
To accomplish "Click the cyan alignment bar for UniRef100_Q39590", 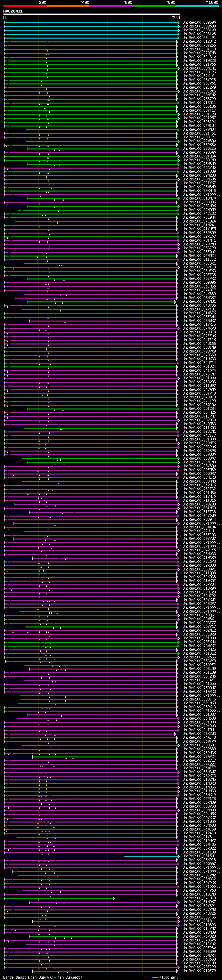I will [91, 23].
